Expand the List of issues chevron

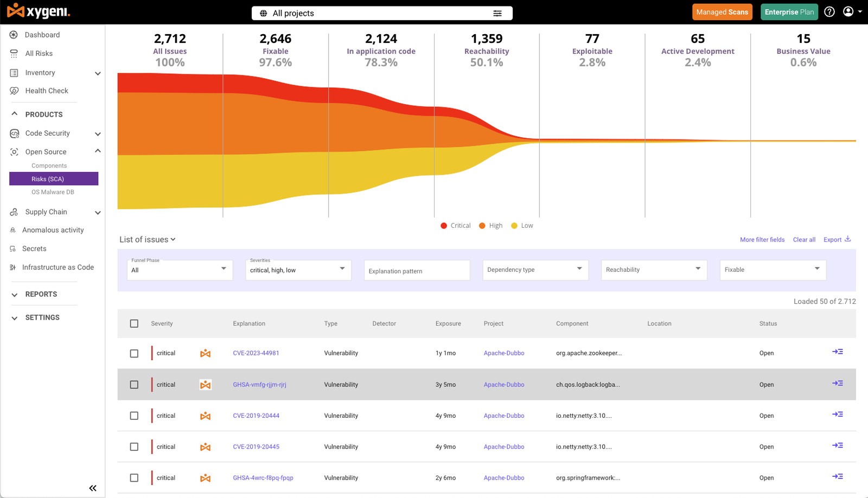pos(173,239)
